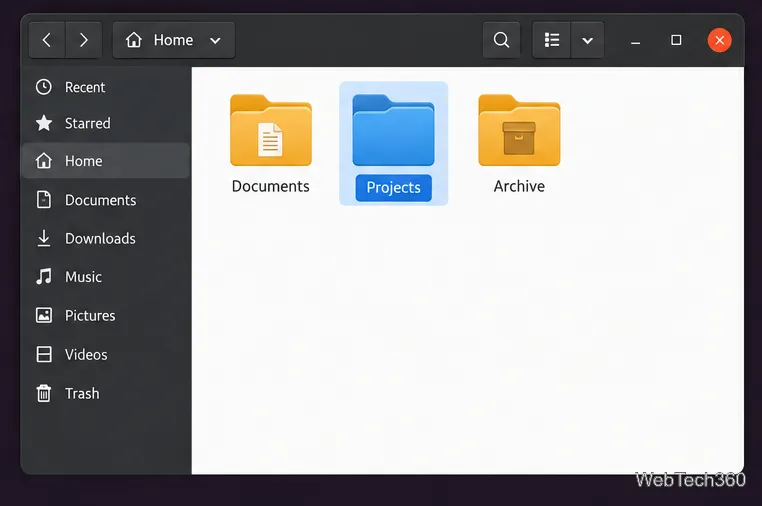Click the Trash bin icon in sidebar

coord(44,393)
